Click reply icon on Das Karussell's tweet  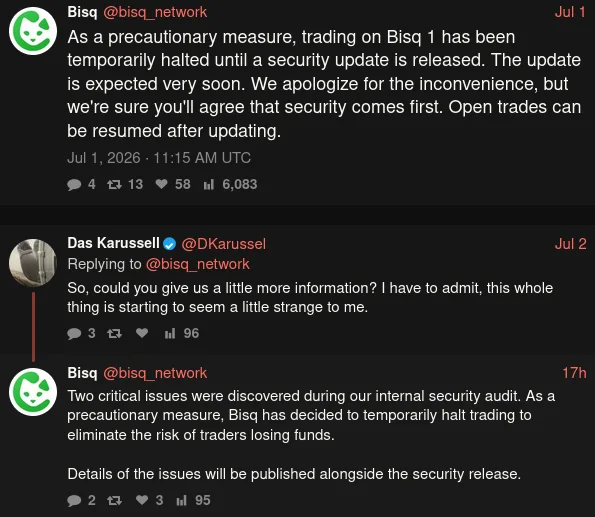pos(74,334)
